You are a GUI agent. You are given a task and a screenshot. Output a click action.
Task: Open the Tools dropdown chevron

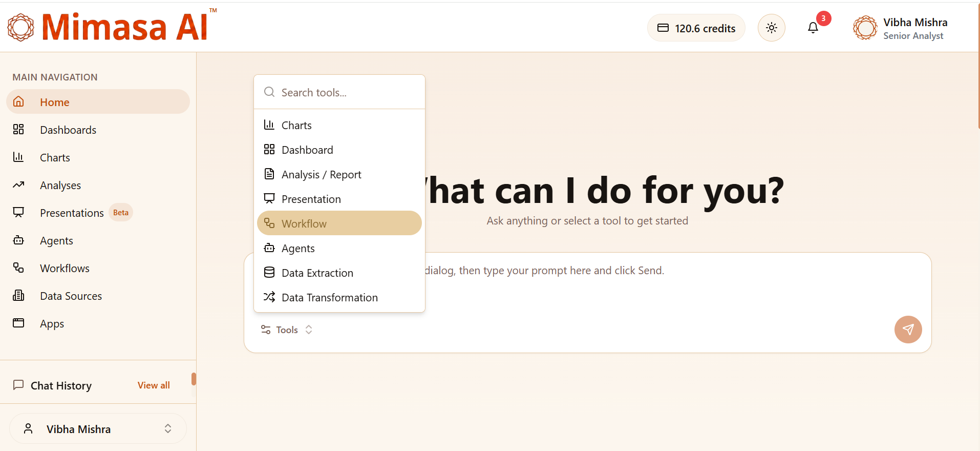point(309,330)
